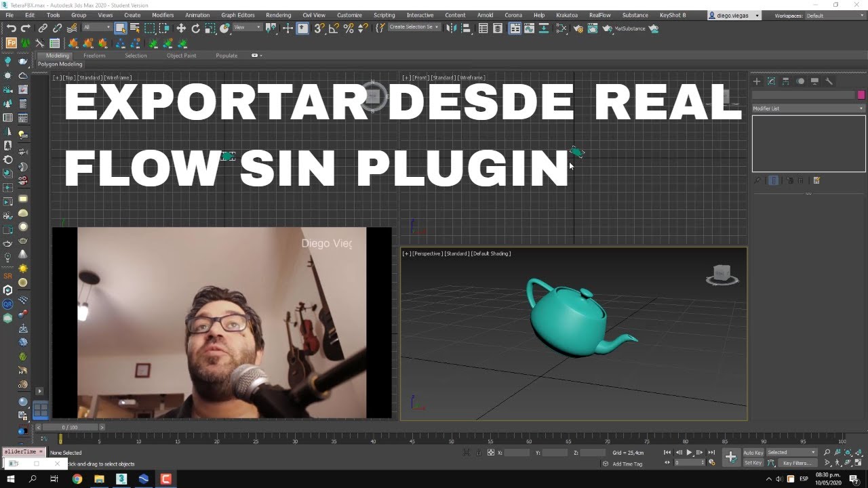Click the object name input field
Image resolution: width=868 pixels, height=488 pixels.
point(804,95)
